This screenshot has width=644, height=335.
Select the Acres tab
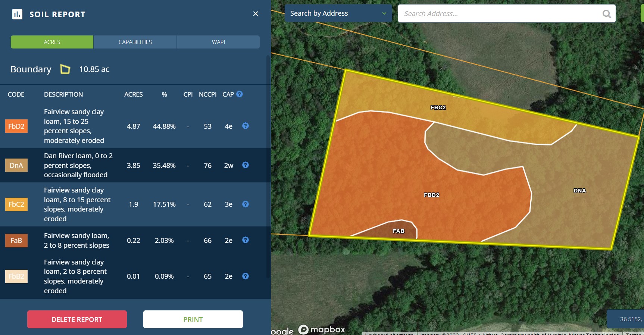coord(52,42)
